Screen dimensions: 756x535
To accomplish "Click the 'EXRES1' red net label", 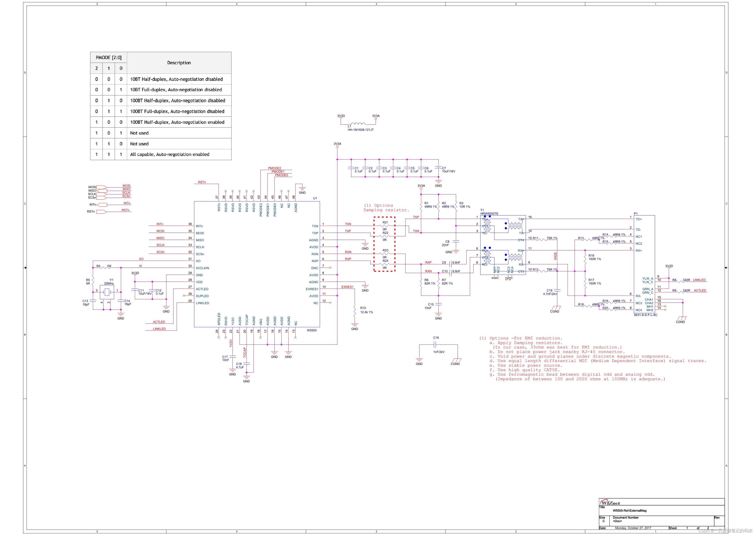I will tap(347, 287).
